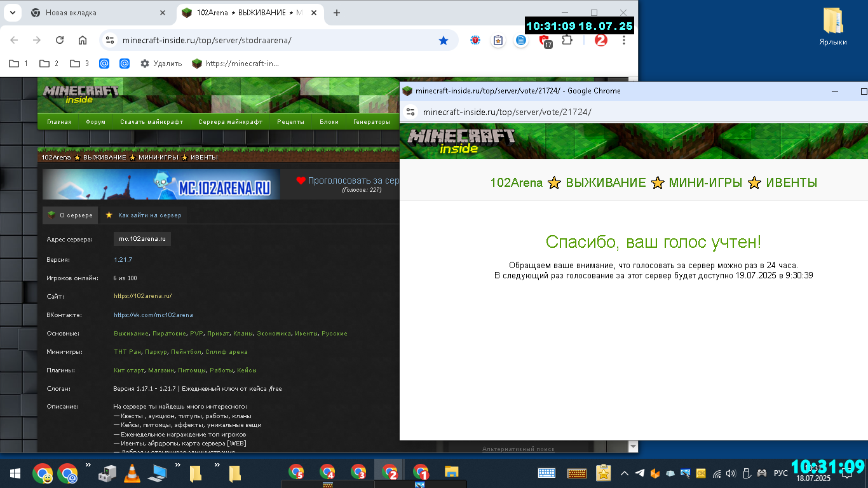The width and height of the screenshot is (868, 488).
Task: Click Minecraft Inside logo in vote popup
Action: [x=461, y=140]
